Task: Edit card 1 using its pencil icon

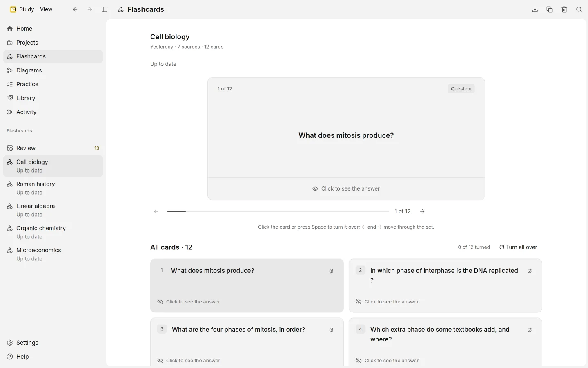Action: click(331, 271)
